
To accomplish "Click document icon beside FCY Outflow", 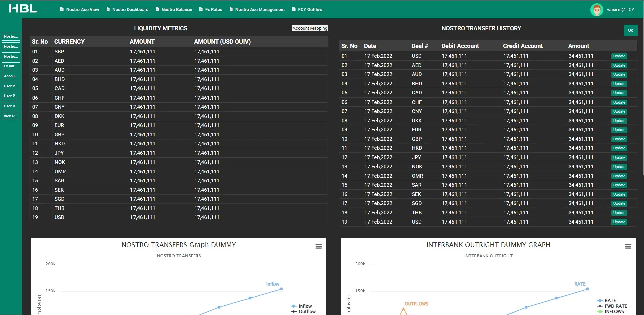I will point(294,9).
